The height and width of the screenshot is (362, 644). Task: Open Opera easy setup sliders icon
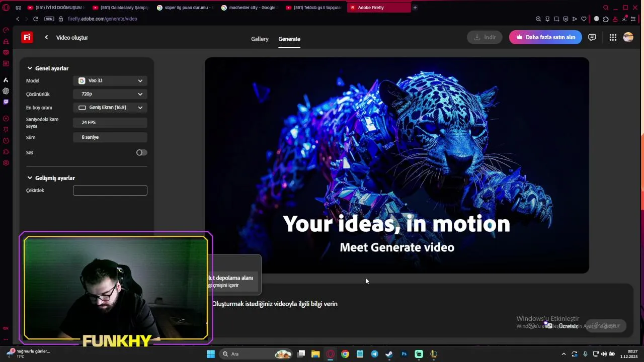point(633,19)
